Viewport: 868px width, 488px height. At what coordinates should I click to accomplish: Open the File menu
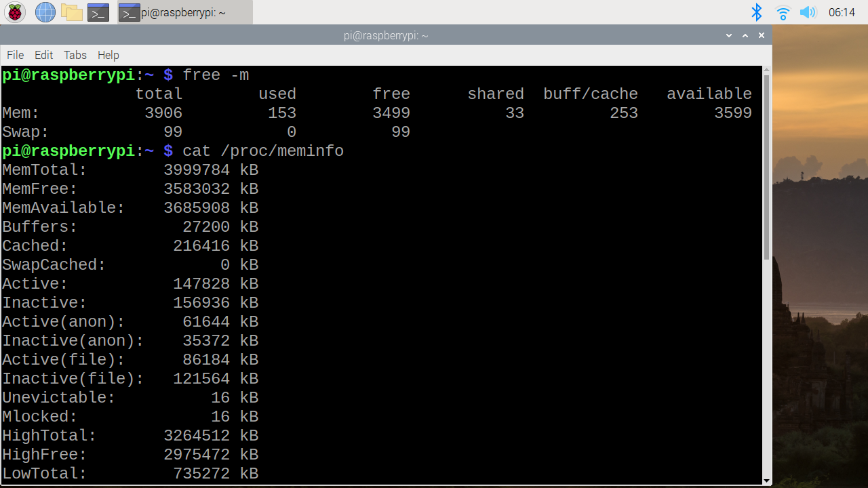(x=15, y=55)
